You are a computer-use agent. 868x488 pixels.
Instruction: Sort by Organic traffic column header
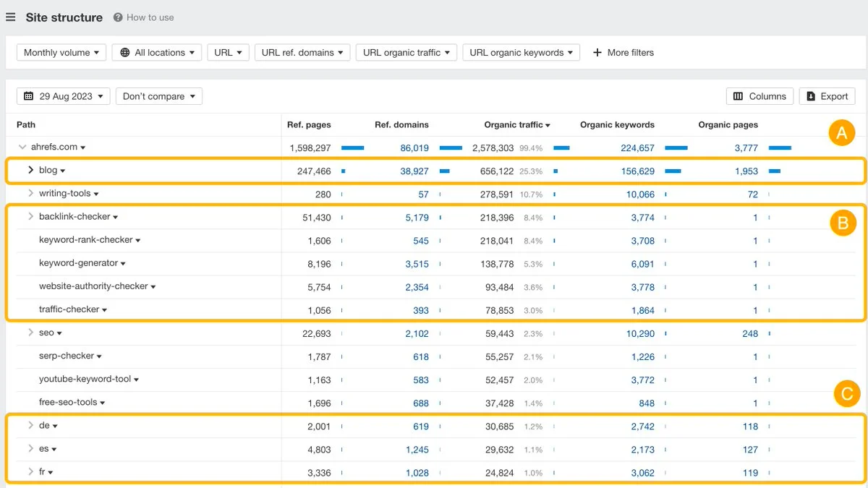coord(516,125)
